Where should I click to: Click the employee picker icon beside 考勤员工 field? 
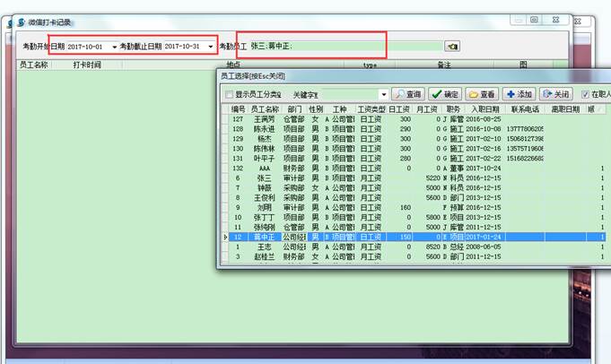452,46
